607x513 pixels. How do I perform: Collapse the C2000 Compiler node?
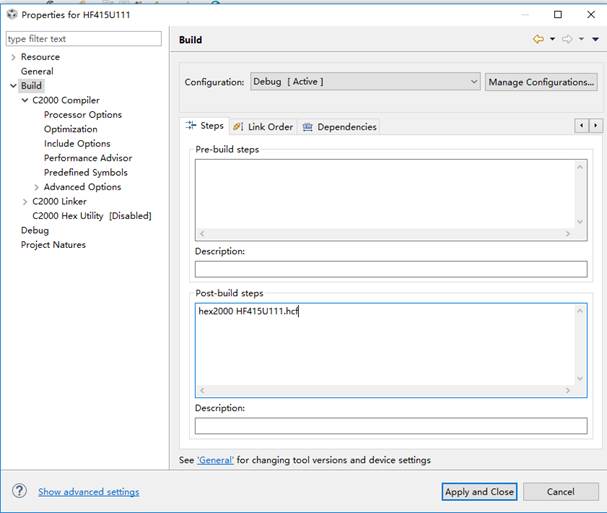[25, 100]
